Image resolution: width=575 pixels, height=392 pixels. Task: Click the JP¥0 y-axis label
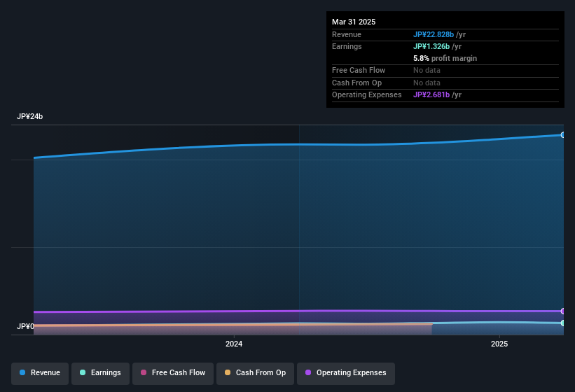pos(25,326)
